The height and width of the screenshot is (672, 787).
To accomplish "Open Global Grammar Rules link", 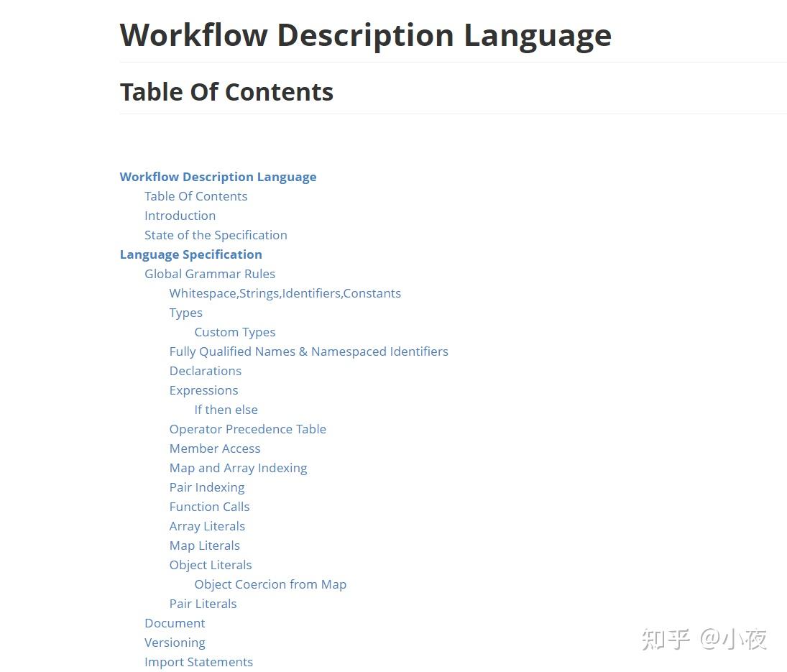I will [210, 274].
